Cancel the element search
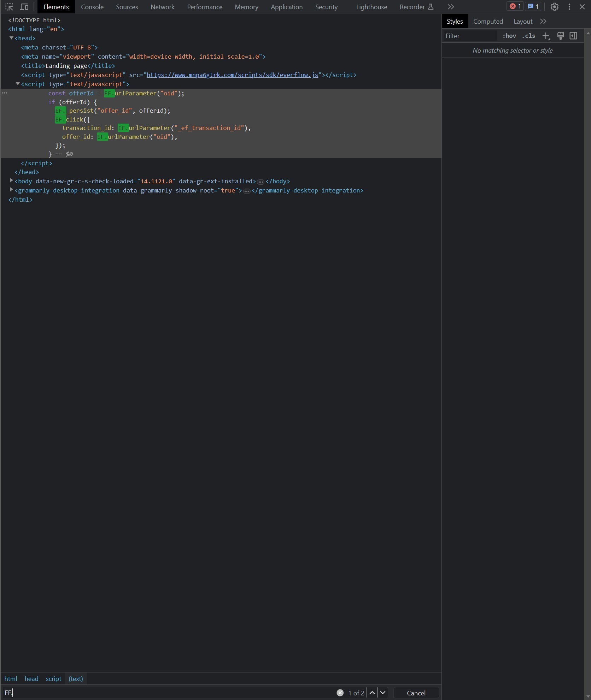This screenshot has height=700, width=591. tap(416, 693)
